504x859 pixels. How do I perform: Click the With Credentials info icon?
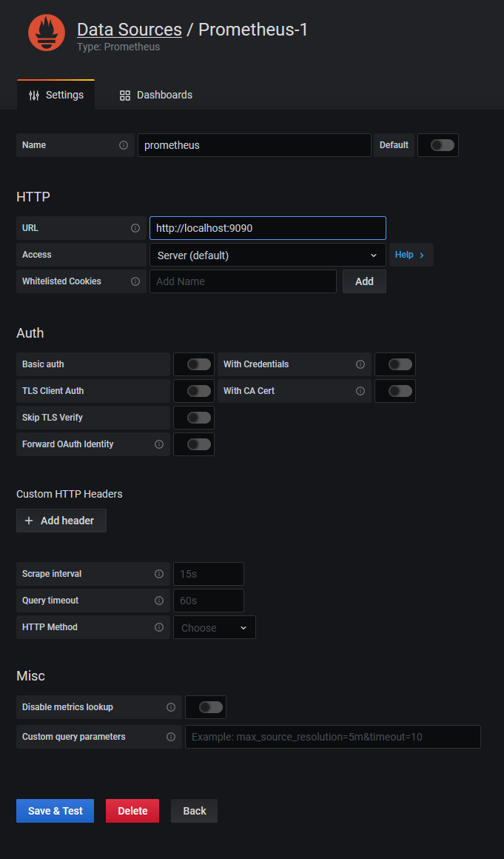(x=360, y=364)
